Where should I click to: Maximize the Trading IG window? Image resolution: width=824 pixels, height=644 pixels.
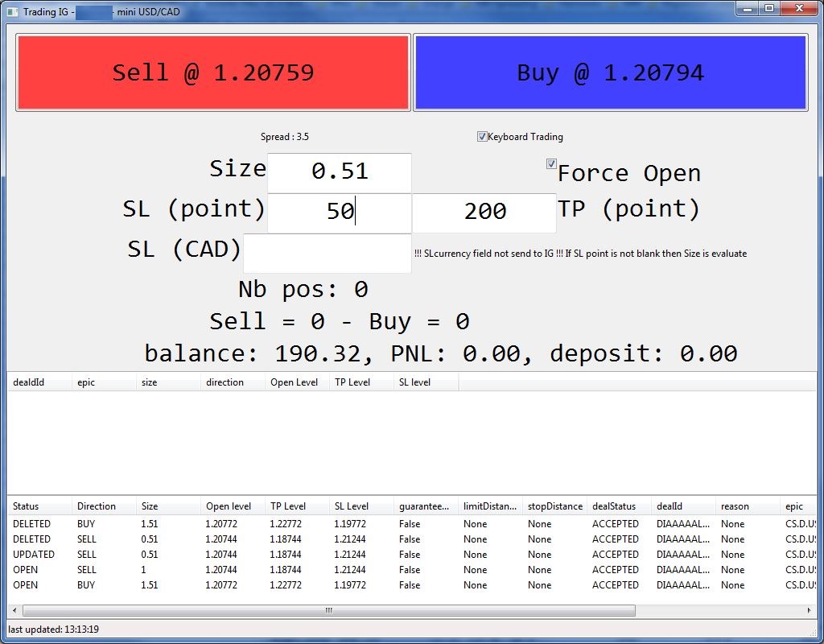click(768, 8)
